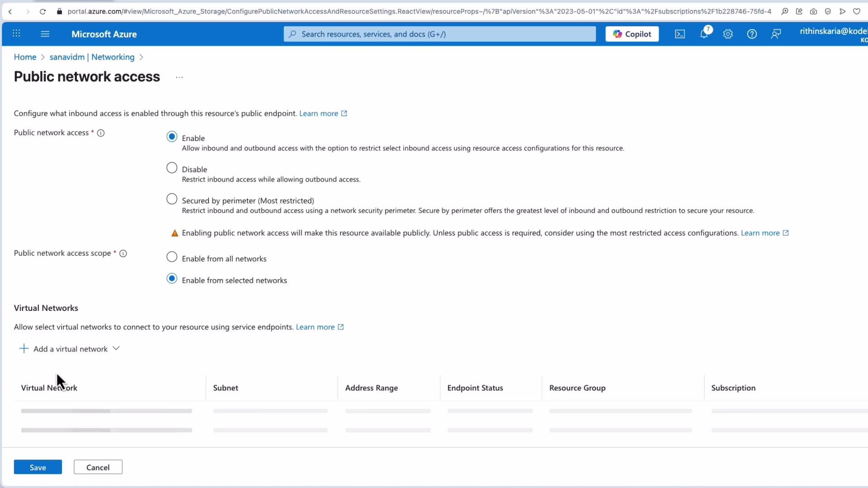Open the portal hamburger menu
The height and width of the screenshot is (488, 868).
click(45, 33)
